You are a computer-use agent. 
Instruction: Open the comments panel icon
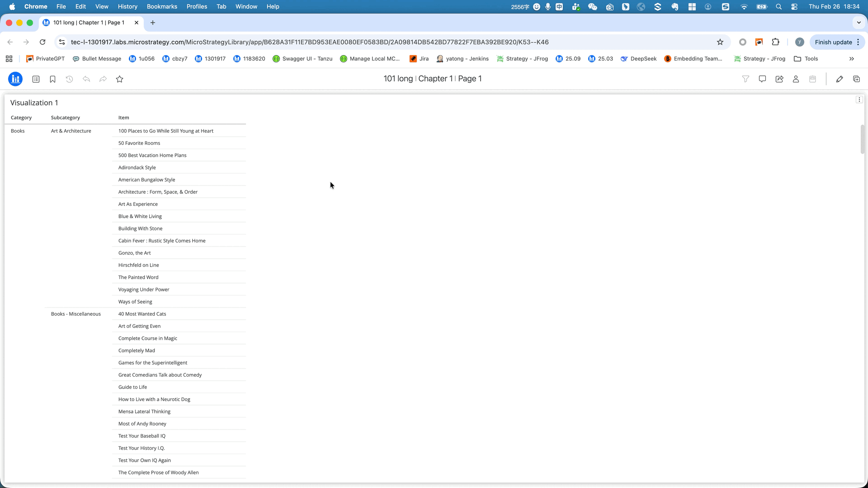tap(762, 79)
